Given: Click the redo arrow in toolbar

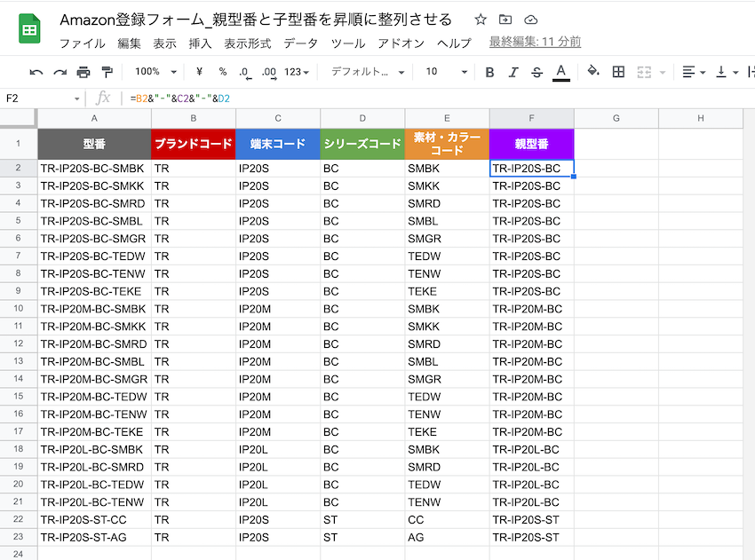Looking at the screenshot, I should [x=60, y=72].
